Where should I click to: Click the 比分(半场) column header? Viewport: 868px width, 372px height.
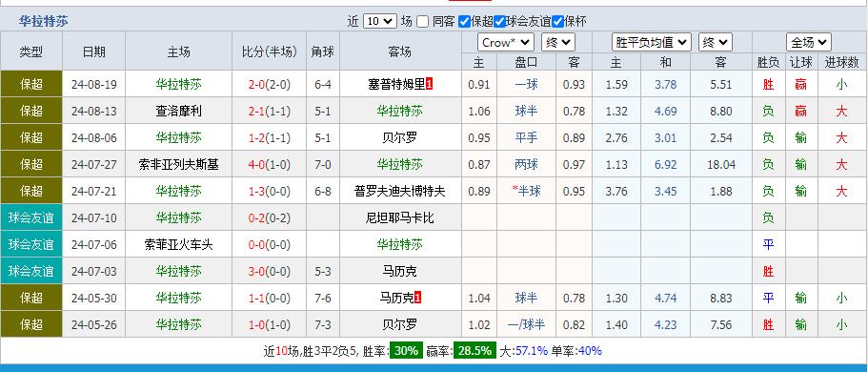coord(269,52)
